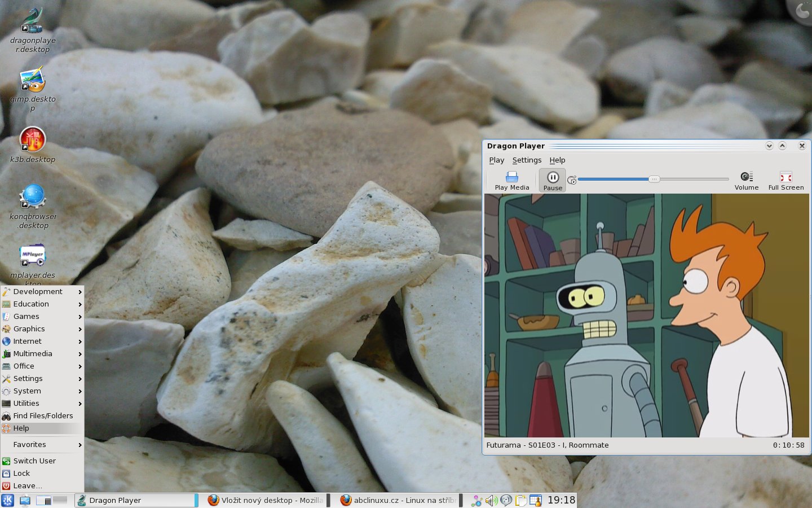
Task: Expand the Internet submenu
Action: point(42,341)
